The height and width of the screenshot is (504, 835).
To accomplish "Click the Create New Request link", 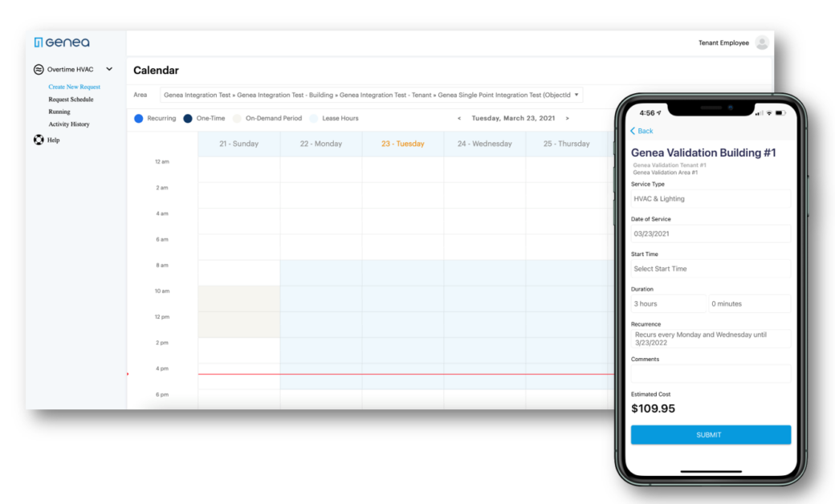I will 75,86.
